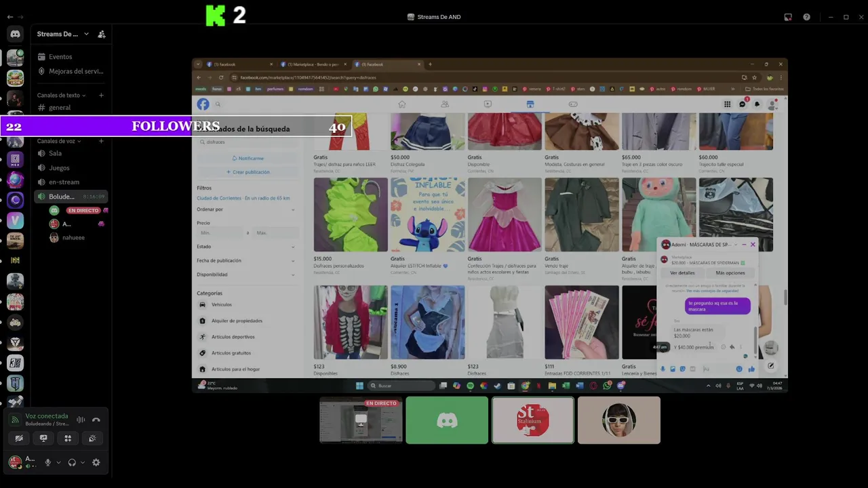Click the voice connection signal icon
The image size is (868, 488).
coord(16,420)
